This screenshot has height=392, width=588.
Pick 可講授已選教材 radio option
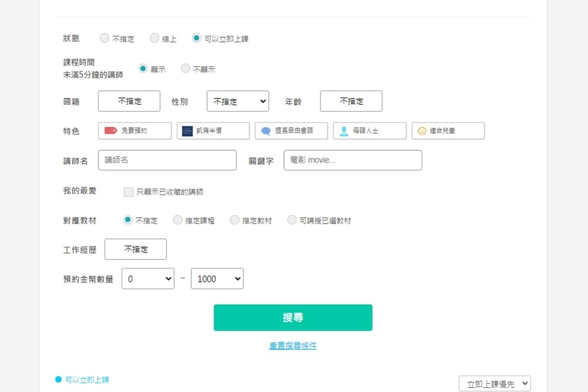click(x=292, y=220)
